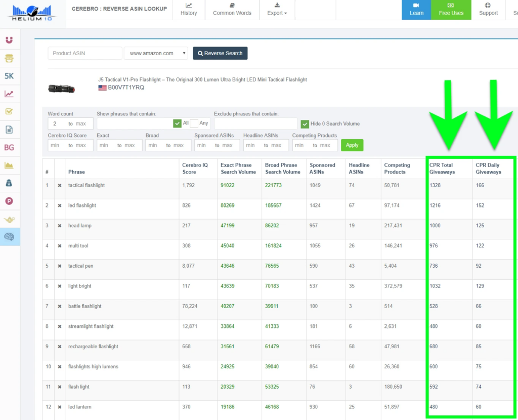Remove the rechargeable flashlight row

[60, 347]
